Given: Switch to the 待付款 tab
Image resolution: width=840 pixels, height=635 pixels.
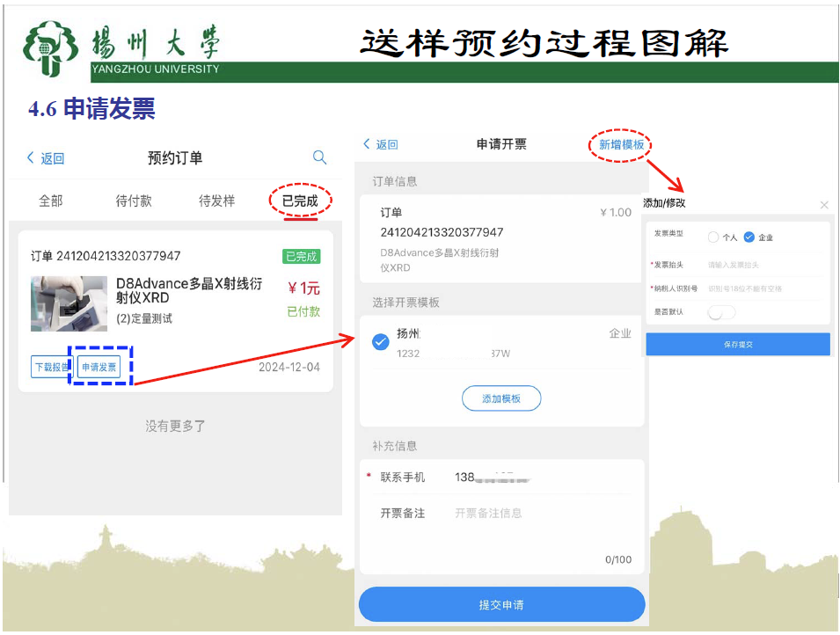Looking at the screenshot, I should 134,201.
